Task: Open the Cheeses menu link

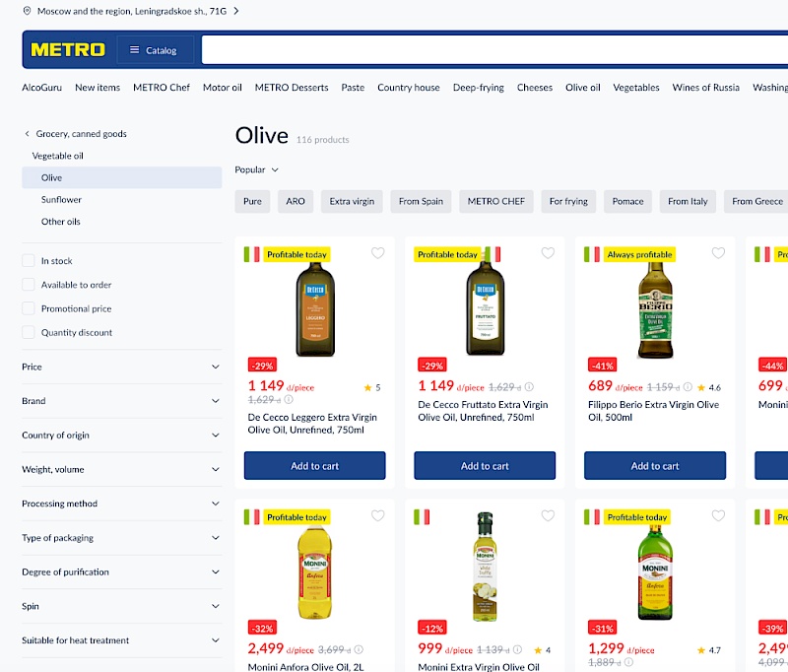Action: click(534, 88)
